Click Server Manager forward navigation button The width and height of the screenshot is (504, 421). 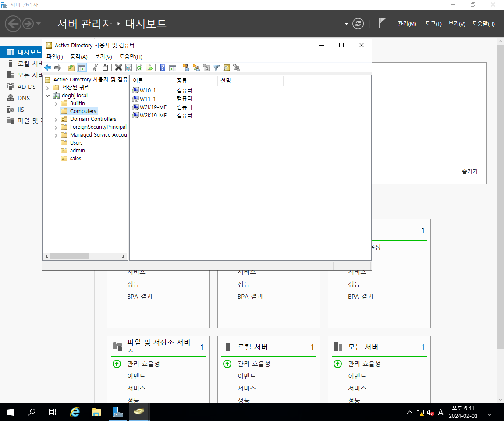pyautogui.click(x=28, y=24)
